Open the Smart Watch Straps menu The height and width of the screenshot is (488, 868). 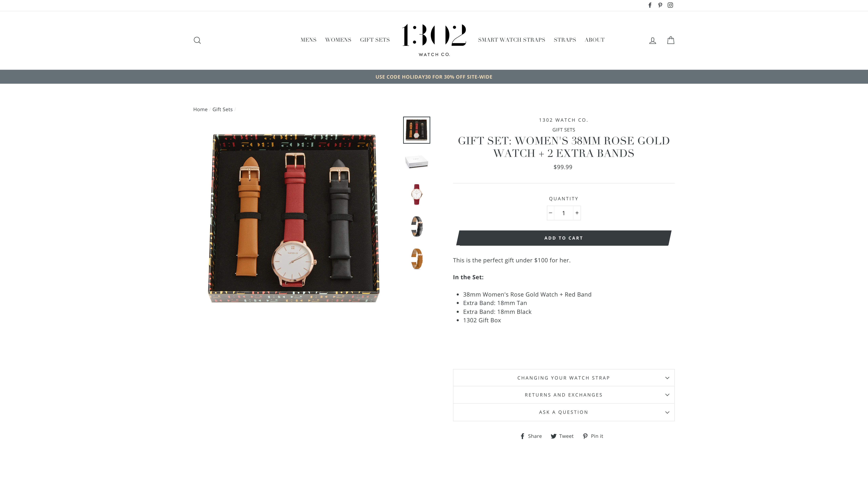tap(511, 40)
